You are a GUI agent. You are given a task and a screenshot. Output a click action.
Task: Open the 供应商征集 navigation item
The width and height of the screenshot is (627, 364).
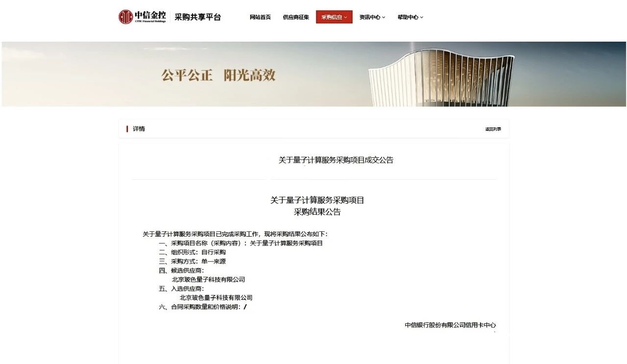296,17
